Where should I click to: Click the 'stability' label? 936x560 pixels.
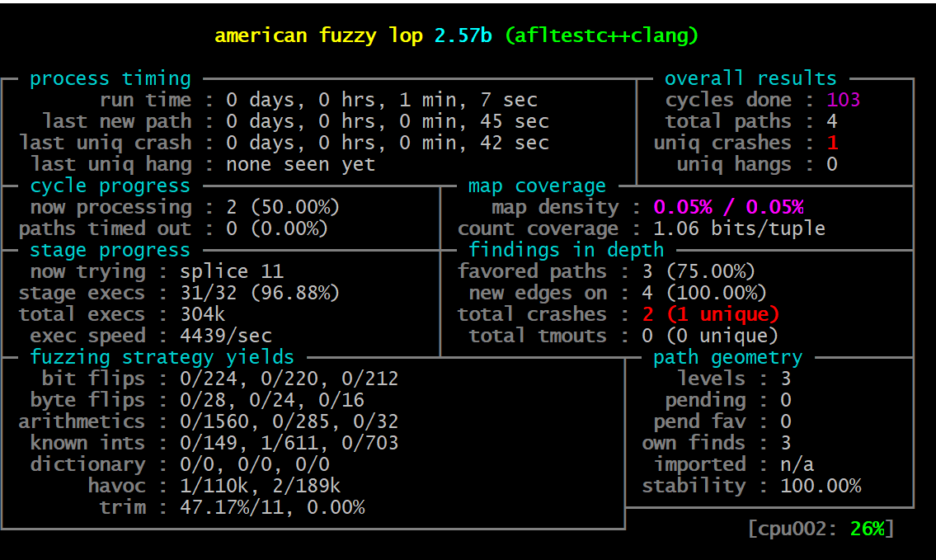click(x=694, y=486)
